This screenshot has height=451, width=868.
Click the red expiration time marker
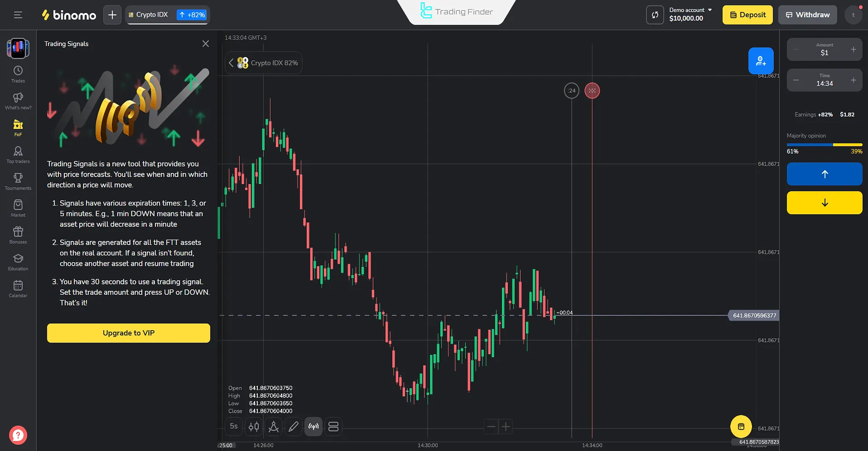[x=592, y=91]
